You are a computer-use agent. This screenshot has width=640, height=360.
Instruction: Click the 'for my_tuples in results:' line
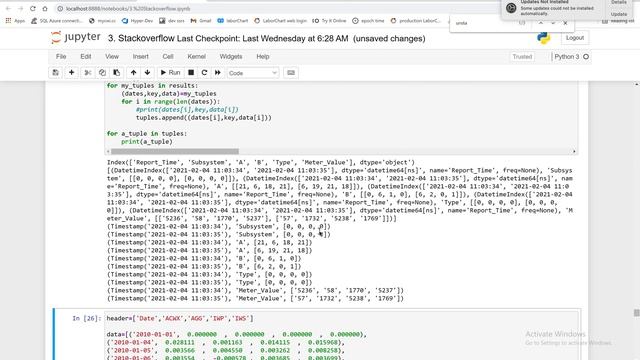pyautogui.click(x=152, y=86)
